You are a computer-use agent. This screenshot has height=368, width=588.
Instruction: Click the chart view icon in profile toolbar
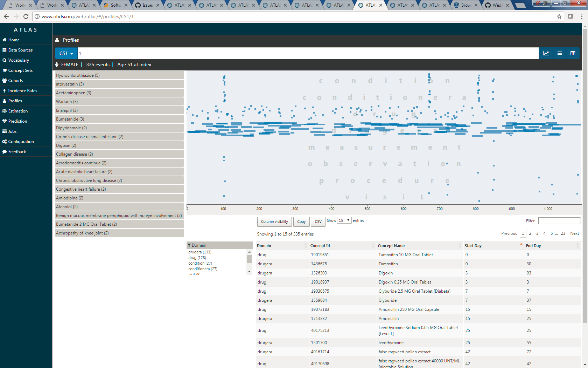tap(546, 53)
